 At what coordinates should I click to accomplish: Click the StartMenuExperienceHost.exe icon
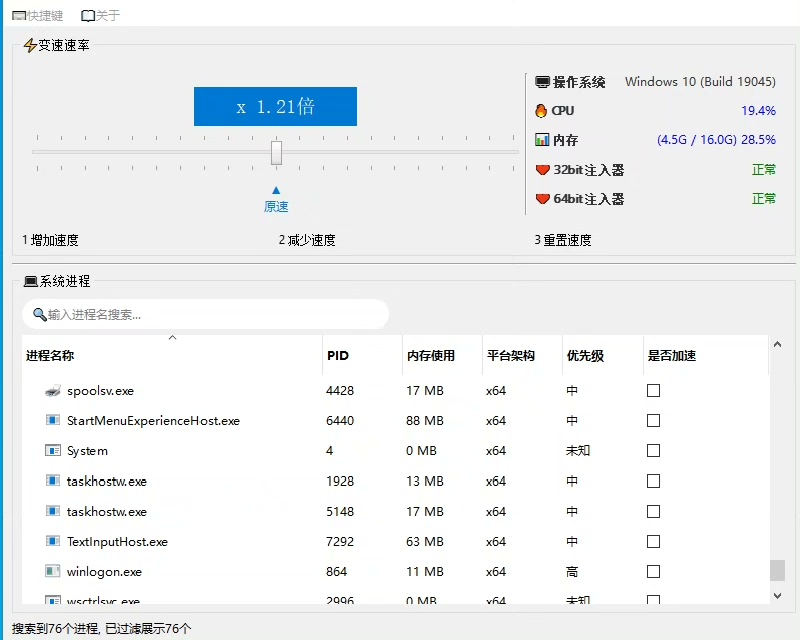click(53, 421)
